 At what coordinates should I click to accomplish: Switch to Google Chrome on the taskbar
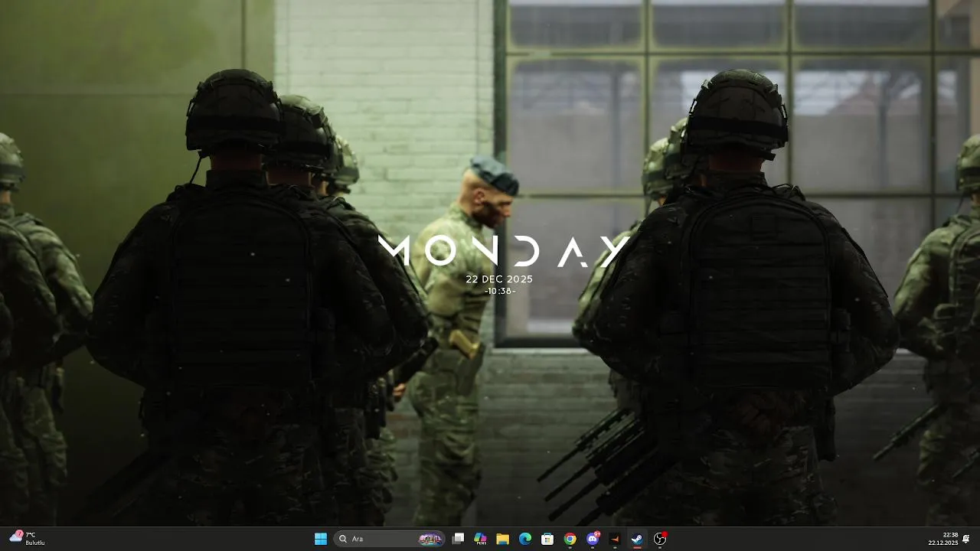[x=570, y=539]
